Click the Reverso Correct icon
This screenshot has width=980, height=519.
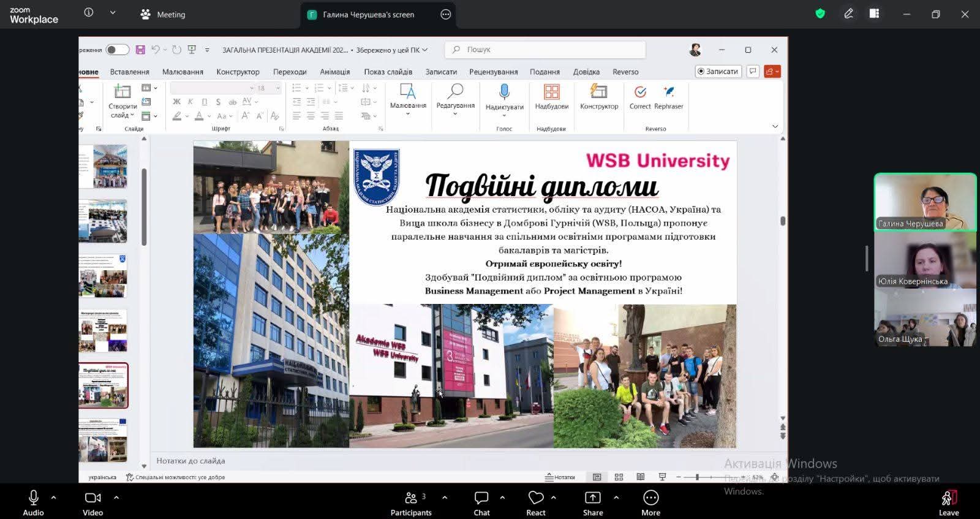[x=640, y=93]
